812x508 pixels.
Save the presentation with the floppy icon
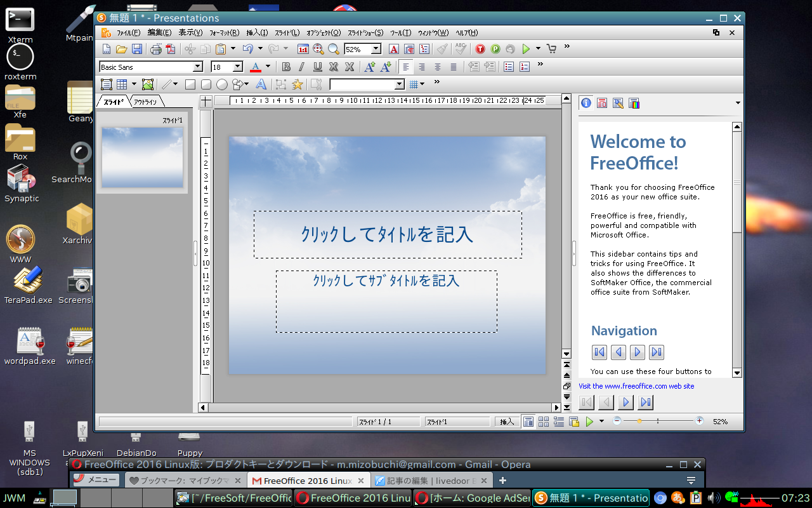tap(136, 49)
